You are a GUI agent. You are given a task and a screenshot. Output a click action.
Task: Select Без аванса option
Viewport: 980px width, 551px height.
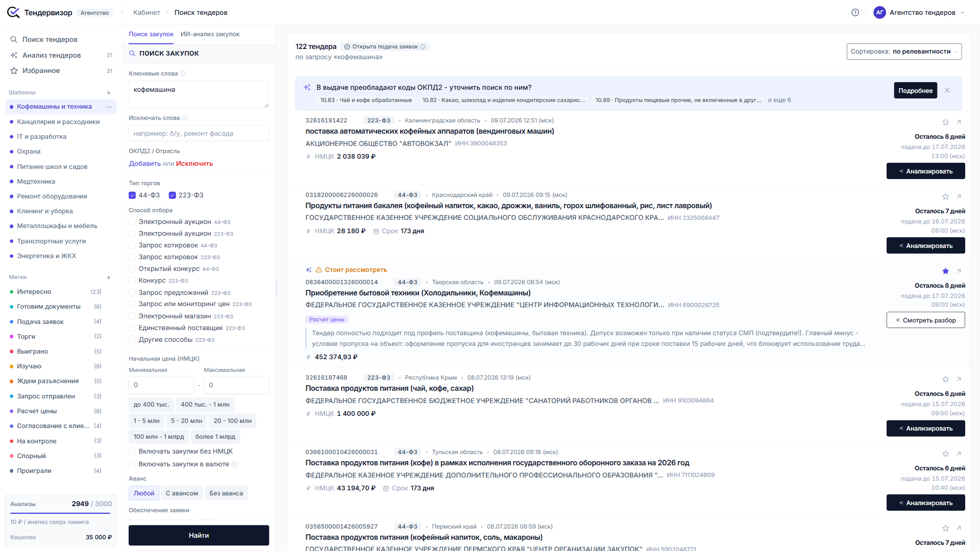pyautogui.click(x=226, y=493)
